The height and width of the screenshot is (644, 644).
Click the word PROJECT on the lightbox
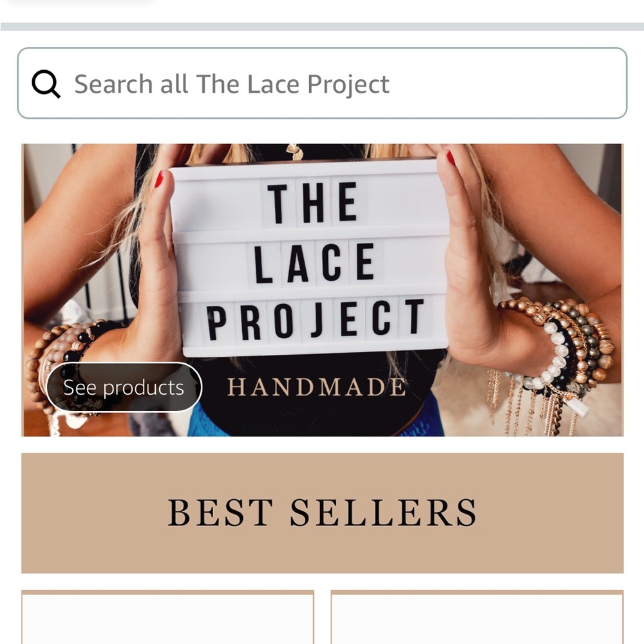(316, 320)
